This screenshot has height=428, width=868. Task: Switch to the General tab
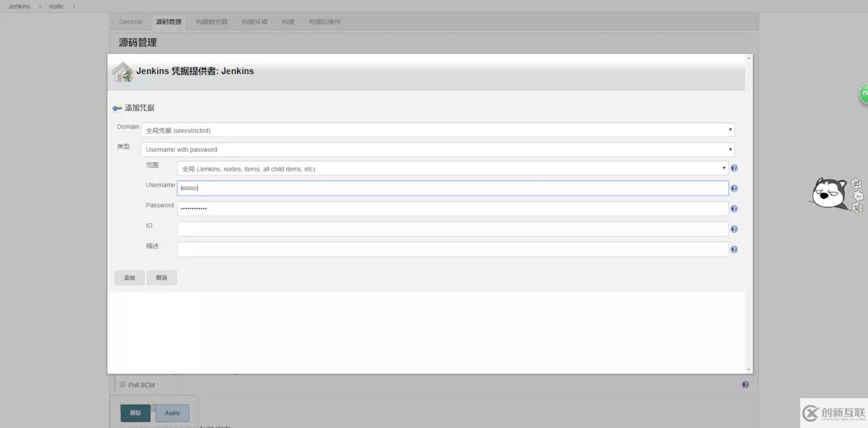[x=131, y=22]
